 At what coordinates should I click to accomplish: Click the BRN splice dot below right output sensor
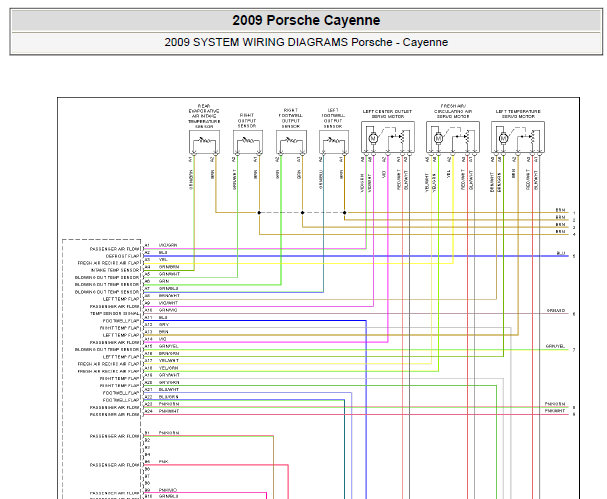(259, 213)
